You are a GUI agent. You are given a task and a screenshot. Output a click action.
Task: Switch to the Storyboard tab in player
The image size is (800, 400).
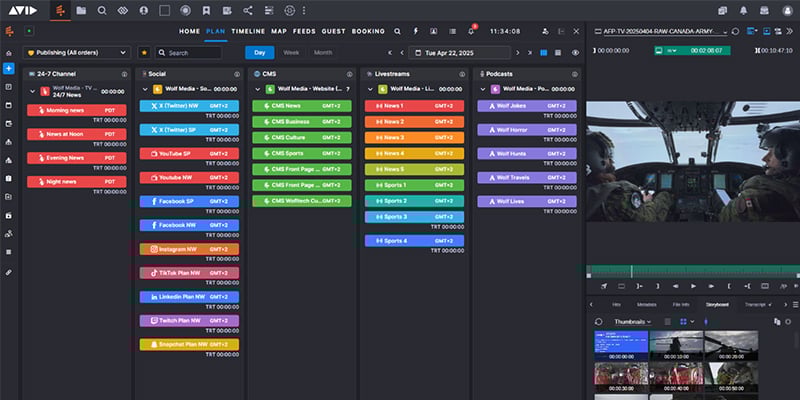click(717, 305)
